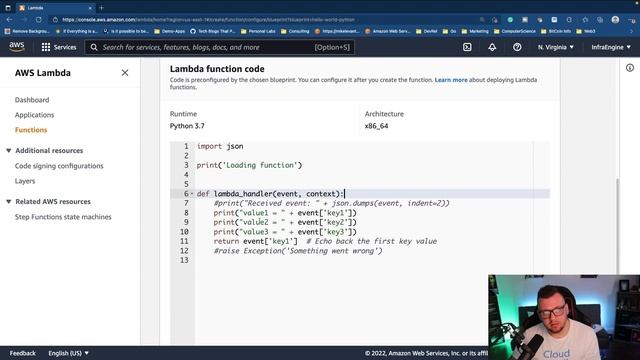Click the browser back arrow
The image size is (640, 360).
click(9, 20)
